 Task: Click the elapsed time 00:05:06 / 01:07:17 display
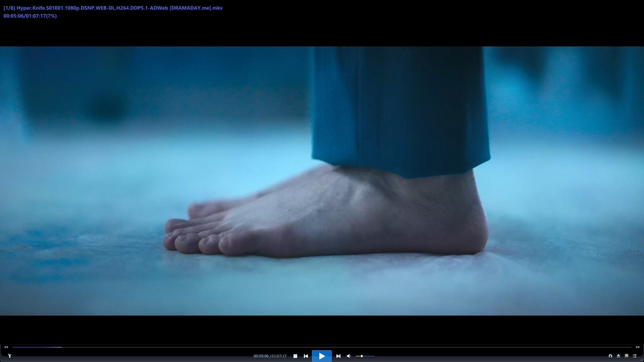[x=270, y=356]
